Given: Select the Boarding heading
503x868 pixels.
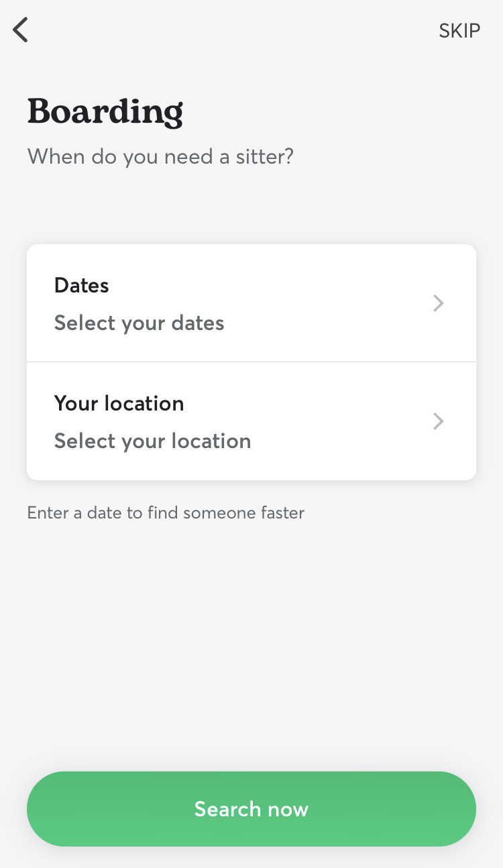Looking at the screenshot, I should point(105,111).
